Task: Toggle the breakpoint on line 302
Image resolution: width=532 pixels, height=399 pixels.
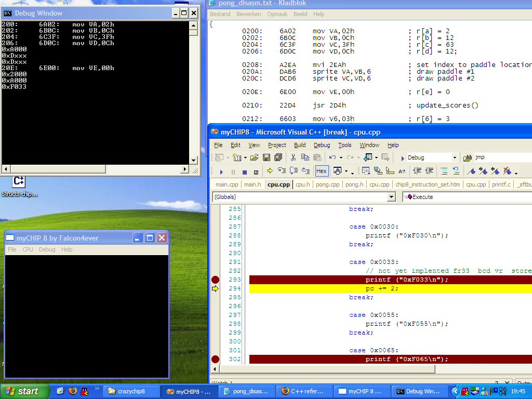Action: 215,359
